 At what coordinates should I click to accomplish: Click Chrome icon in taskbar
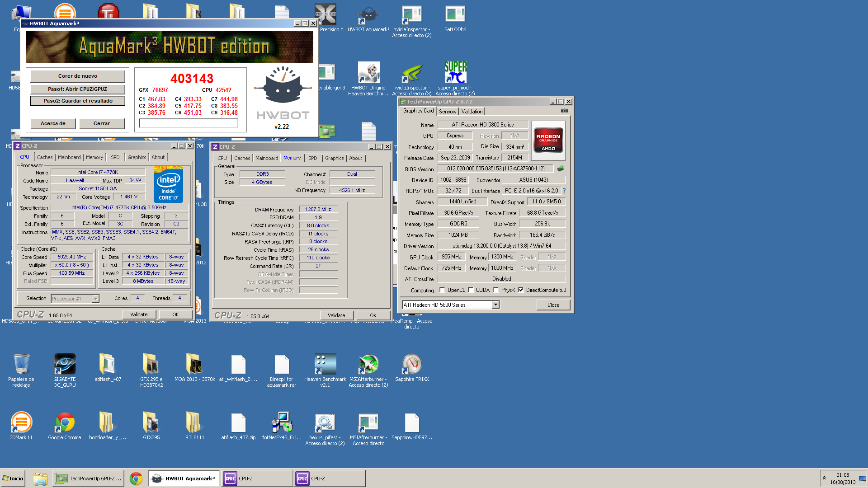coord(136,479)
